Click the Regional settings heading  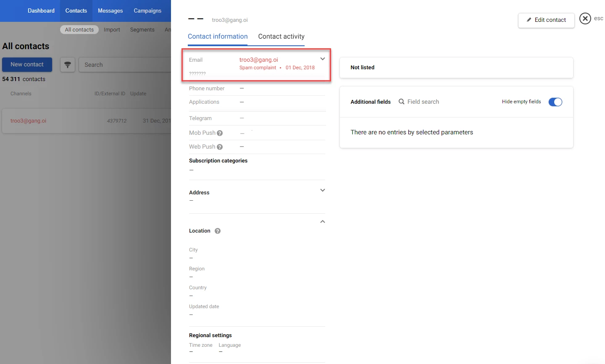pos(210,335)
